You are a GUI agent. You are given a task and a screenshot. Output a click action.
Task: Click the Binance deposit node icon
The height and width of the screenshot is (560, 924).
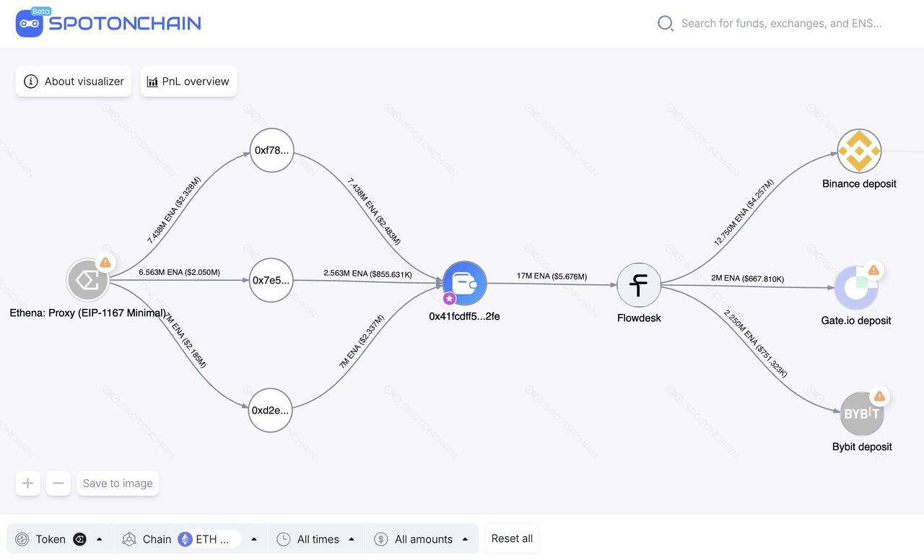pyautogui.click(x=859, y=151)
